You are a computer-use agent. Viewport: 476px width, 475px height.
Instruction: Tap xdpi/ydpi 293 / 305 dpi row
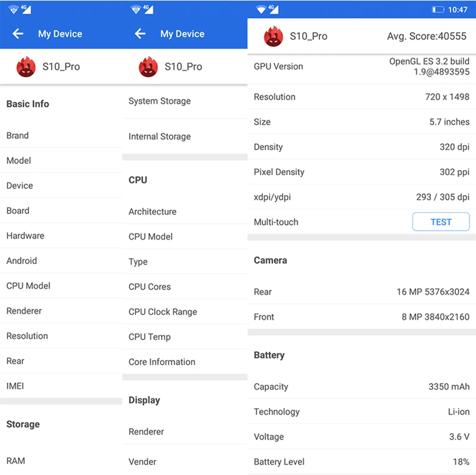(x=362, y=197)
